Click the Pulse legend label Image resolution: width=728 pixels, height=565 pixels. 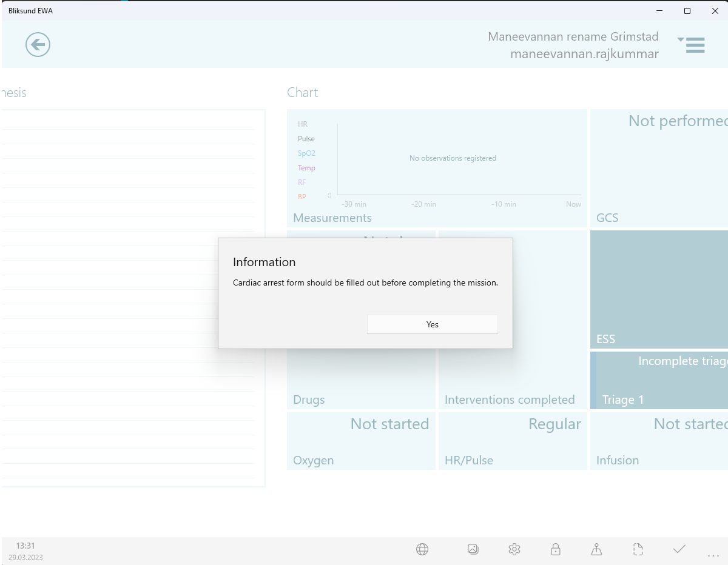point(306,139)
